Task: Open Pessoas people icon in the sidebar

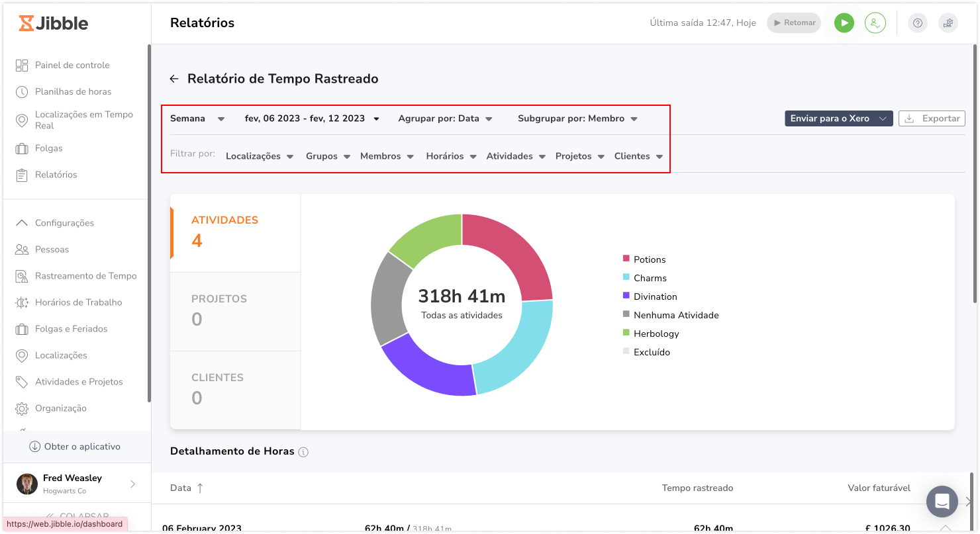Action: 21,249
